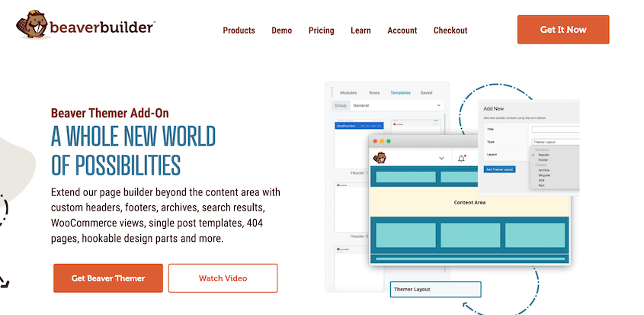Click the notification bell icon
644x315 pixels.
462,159
